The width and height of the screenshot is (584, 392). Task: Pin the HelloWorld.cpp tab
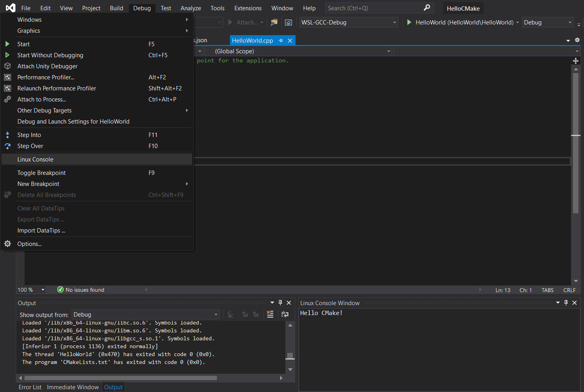tap(281, 40)
